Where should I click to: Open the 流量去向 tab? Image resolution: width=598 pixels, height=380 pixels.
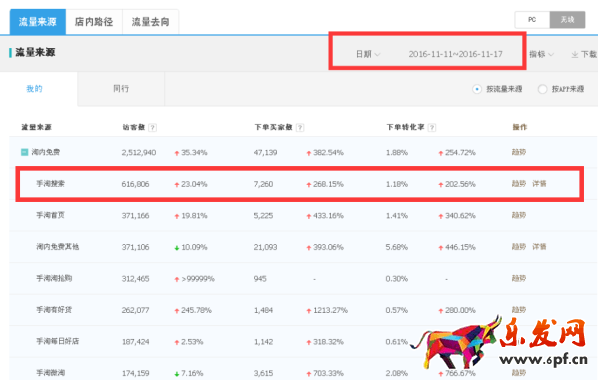click(x=150, y=22)
